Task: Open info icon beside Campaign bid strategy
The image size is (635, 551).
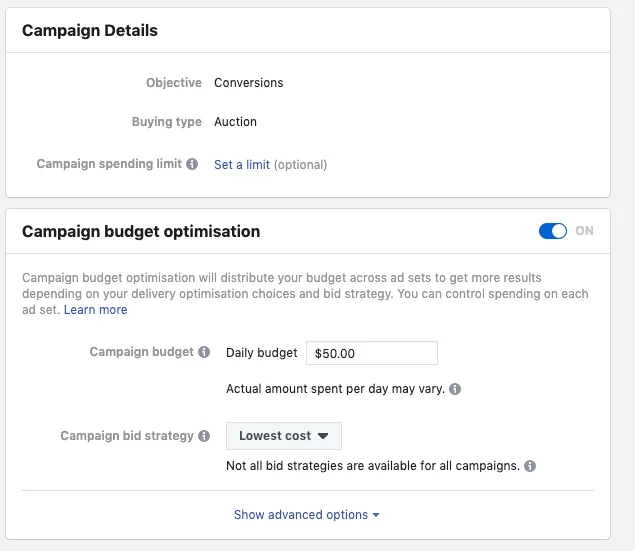Action: (x=204, y=436)
